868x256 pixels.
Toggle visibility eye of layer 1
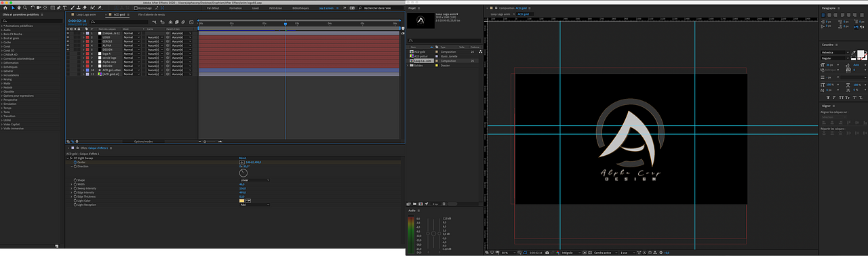68,33
